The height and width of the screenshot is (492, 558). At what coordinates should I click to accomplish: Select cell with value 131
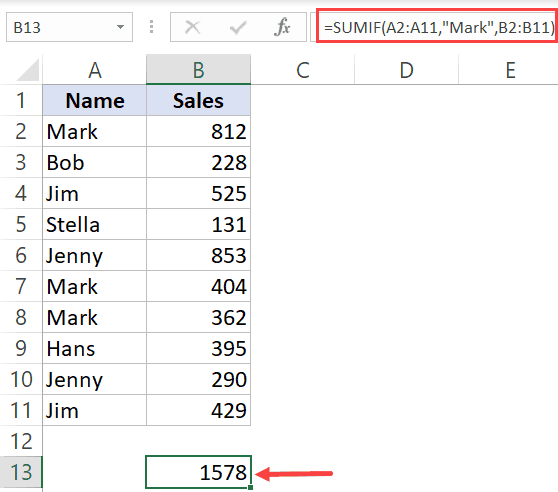198,224
